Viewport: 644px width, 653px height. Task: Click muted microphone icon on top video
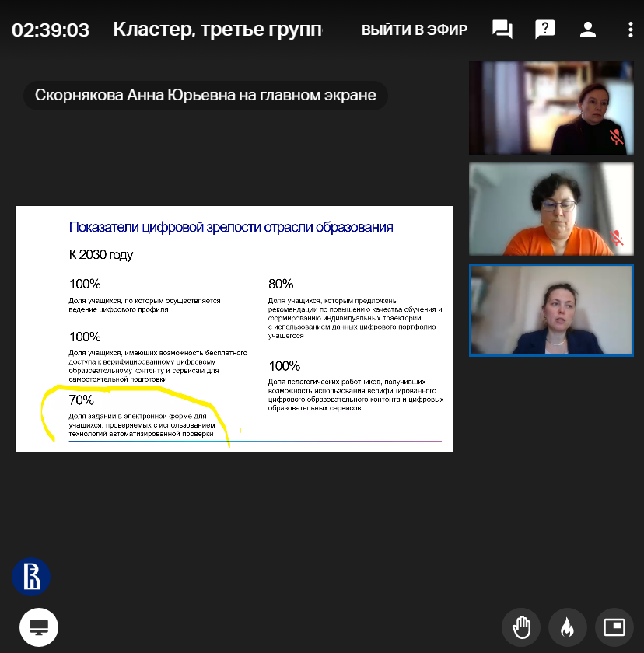[x=616, y=138]
